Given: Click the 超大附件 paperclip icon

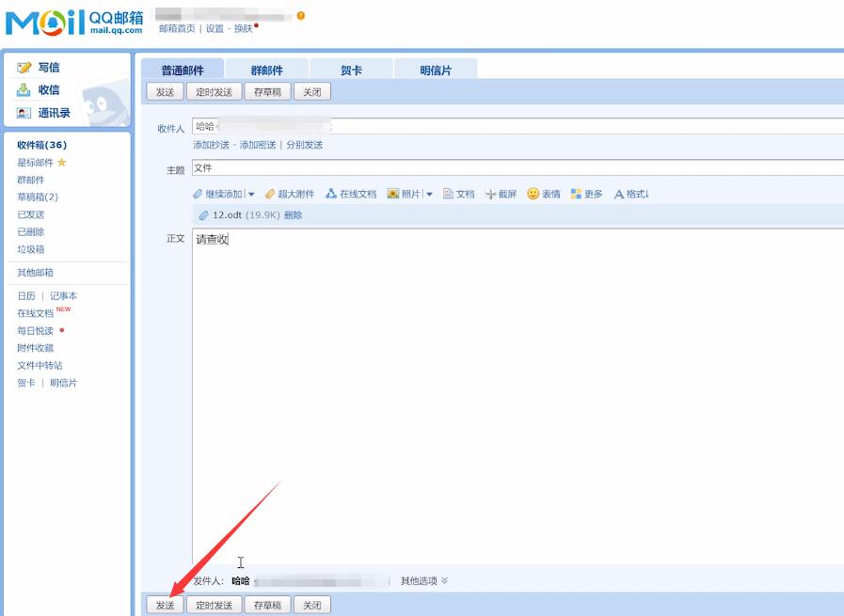Looking at the screenshot, I should click(270, 194).
